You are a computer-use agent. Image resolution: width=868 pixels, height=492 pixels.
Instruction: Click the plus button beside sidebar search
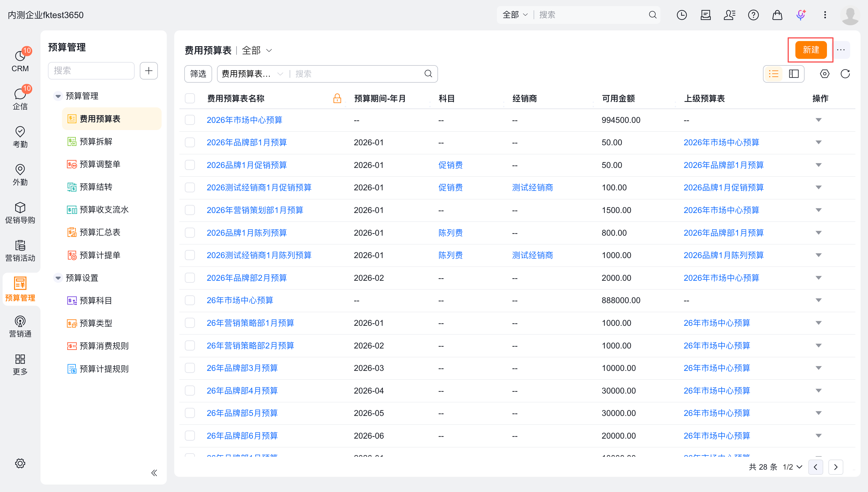[149, 71]
